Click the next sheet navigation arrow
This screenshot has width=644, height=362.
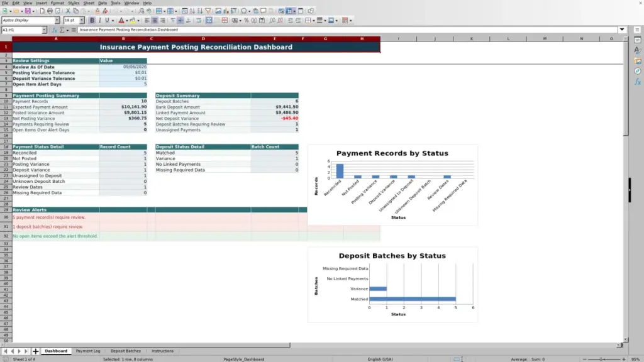(x=19, y=351)
